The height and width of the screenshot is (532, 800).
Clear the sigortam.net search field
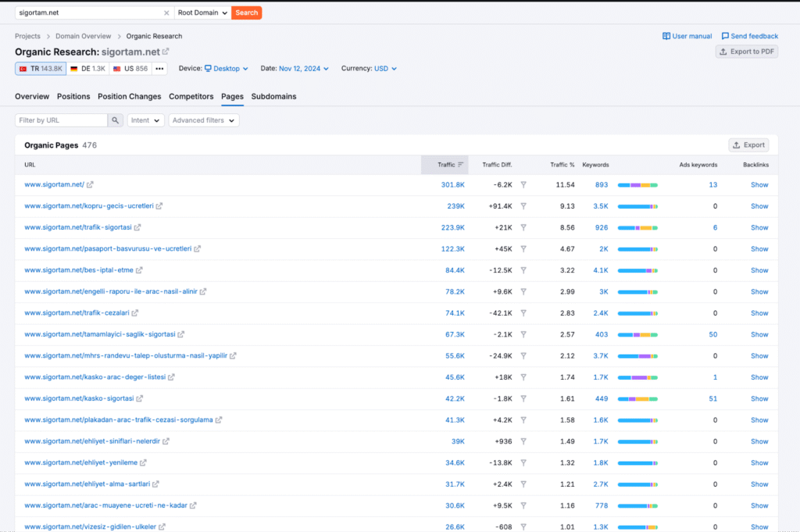click(x=166, y=12)
